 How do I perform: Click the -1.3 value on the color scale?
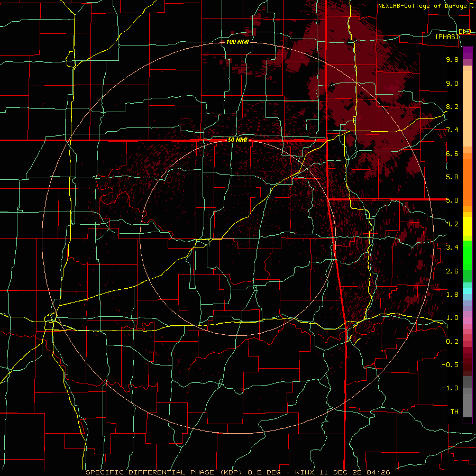coord(450,388)
